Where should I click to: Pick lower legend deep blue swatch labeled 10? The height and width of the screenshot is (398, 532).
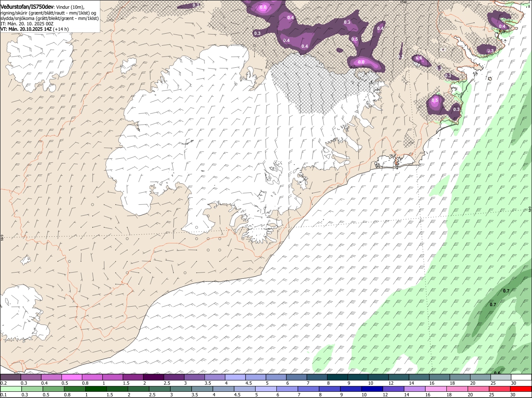pyautogui.click(x=373, y=389)
